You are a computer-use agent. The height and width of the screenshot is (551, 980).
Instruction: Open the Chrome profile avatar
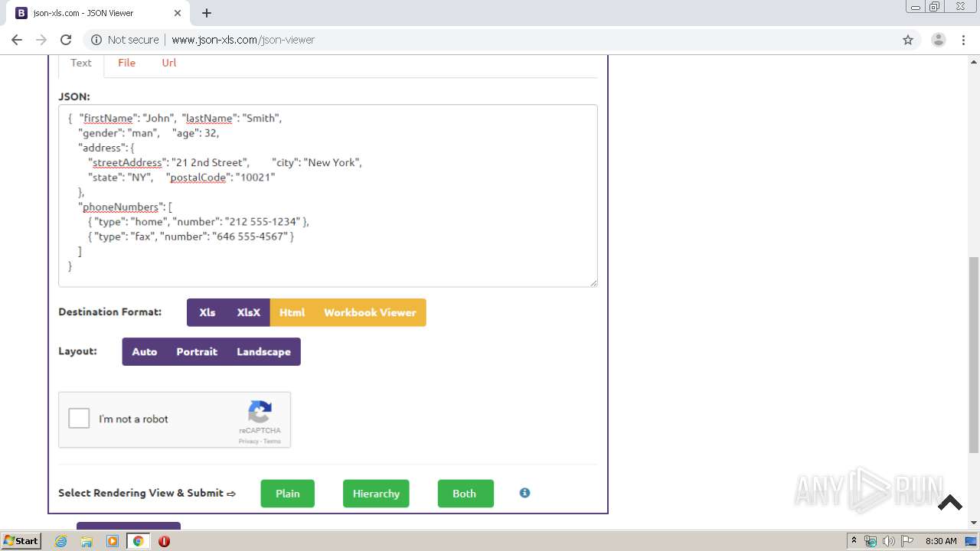click(939, 40)
